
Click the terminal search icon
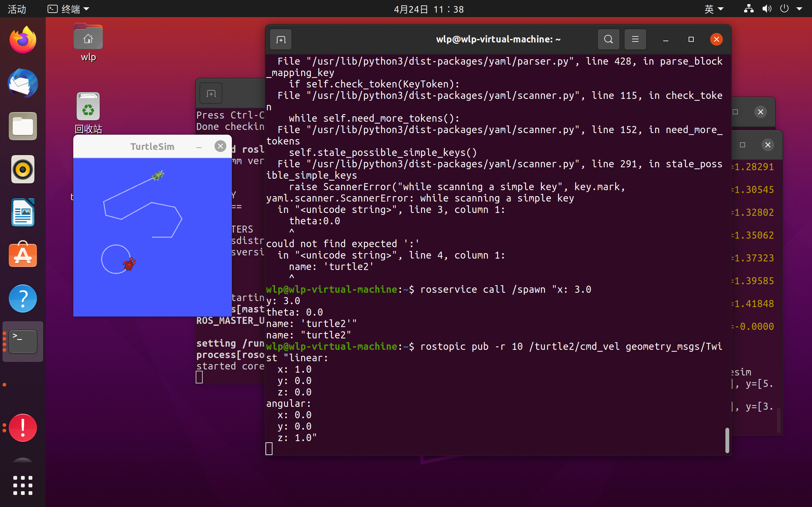click(x=608, y=40)
